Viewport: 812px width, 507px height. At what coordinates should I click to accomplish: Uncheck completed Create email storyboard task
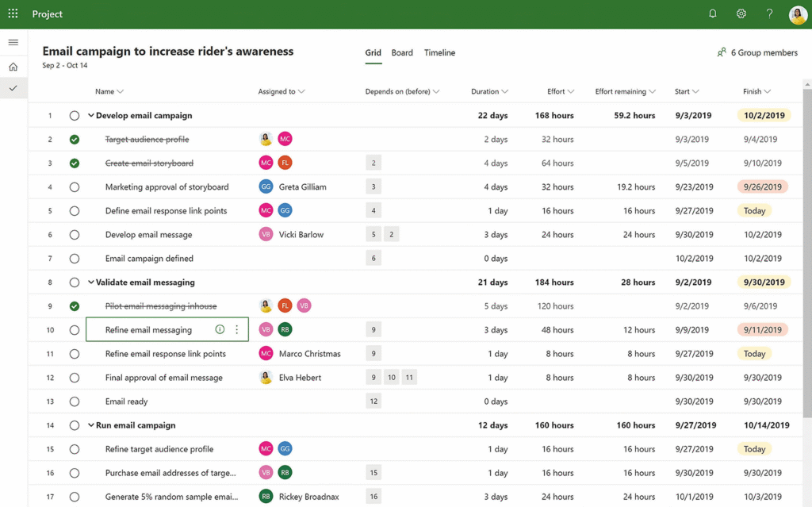point(75,163)
